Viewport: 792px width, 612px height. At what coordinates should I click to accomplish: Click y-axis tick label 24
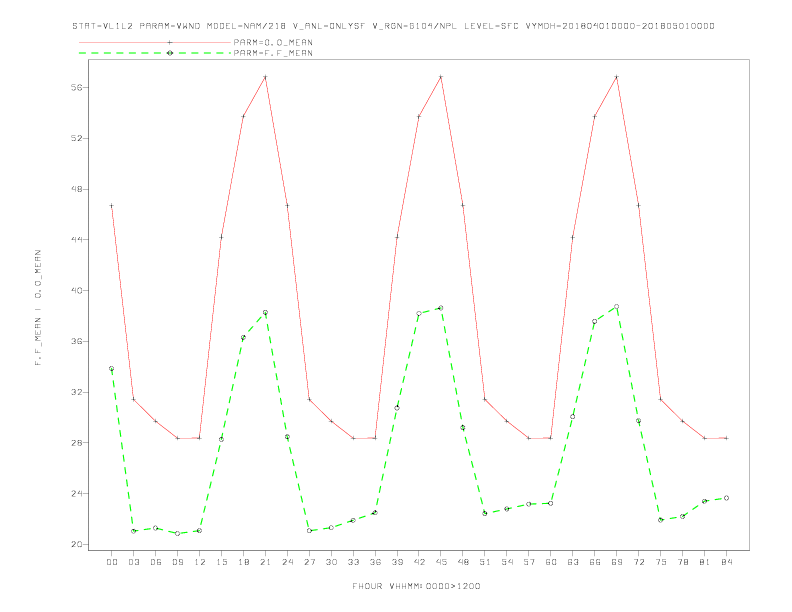click(77, 494)
